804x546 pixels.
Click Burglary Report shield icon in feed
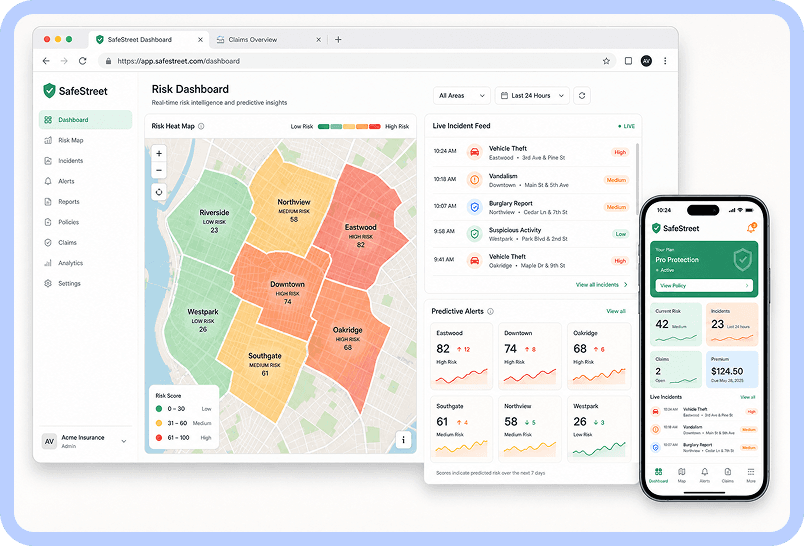point(475,207)
